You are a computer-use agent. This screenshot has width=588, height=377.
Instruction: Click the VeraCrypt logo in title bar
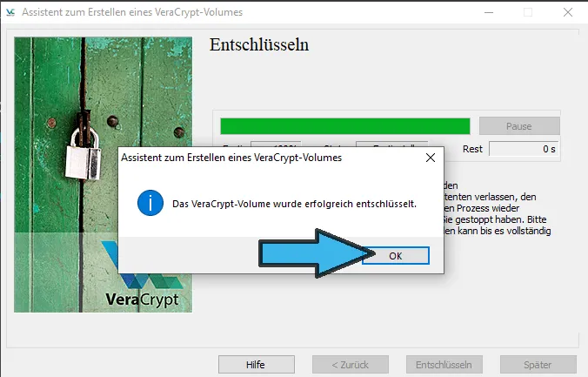click(x=10, y=12)
